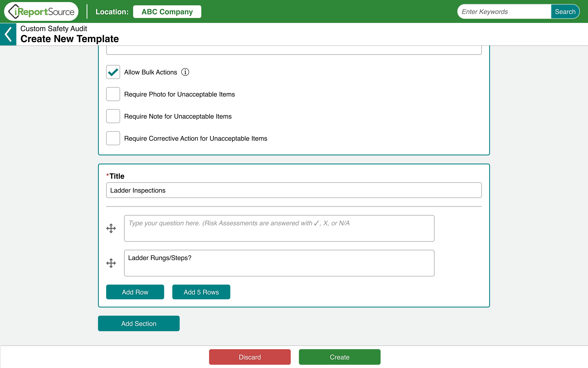Click the Allow Bulk Actions label text

[151, 72]
